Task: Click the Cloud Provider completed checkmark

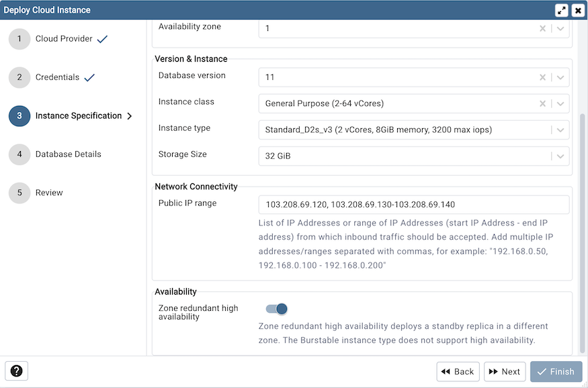Action: pyautogui.click(x=101, y=38)
